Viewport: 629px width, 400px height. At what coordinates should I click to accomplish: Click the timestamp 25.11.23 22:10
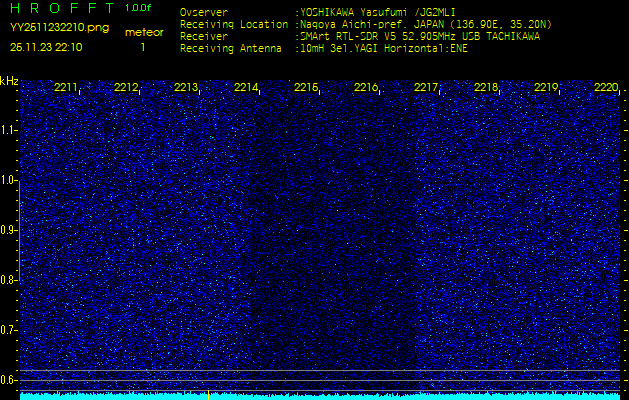pos(46,47)
